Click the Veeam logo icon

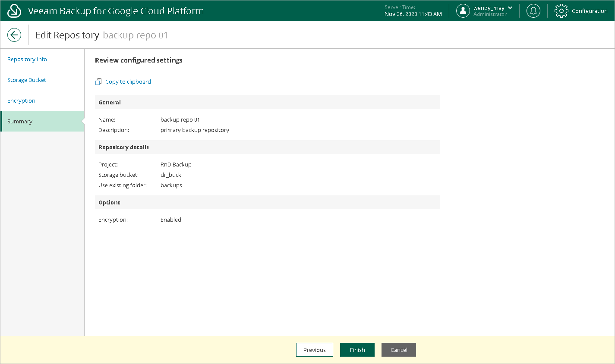pyautogui.click(x=14, y=11)
